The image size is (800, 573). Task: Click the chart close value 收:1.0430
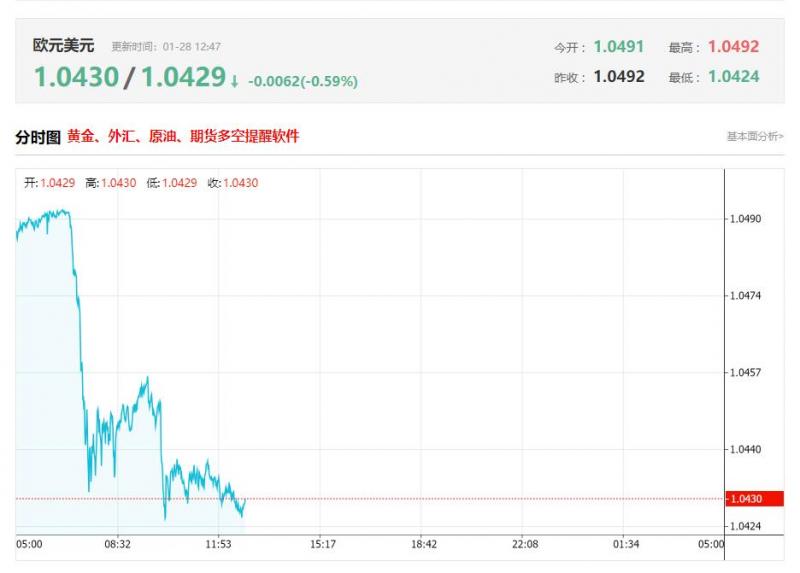coord(233,183)
